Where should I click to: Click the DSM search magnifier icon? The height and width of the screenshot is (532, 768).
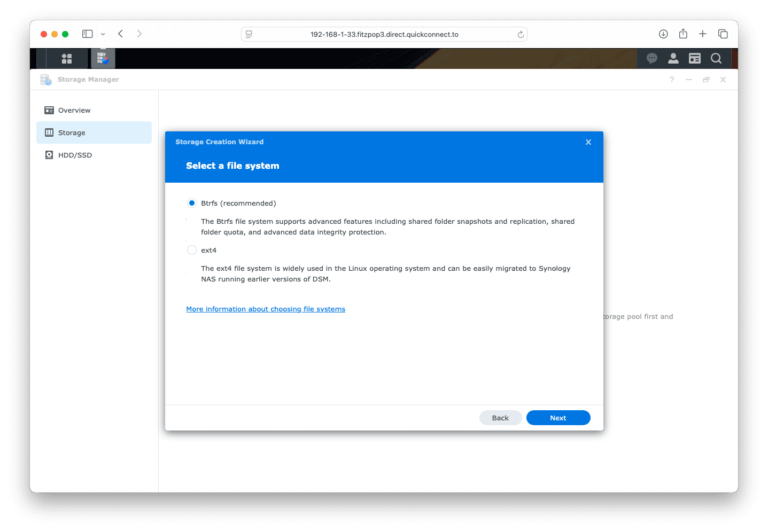[716, 58]
